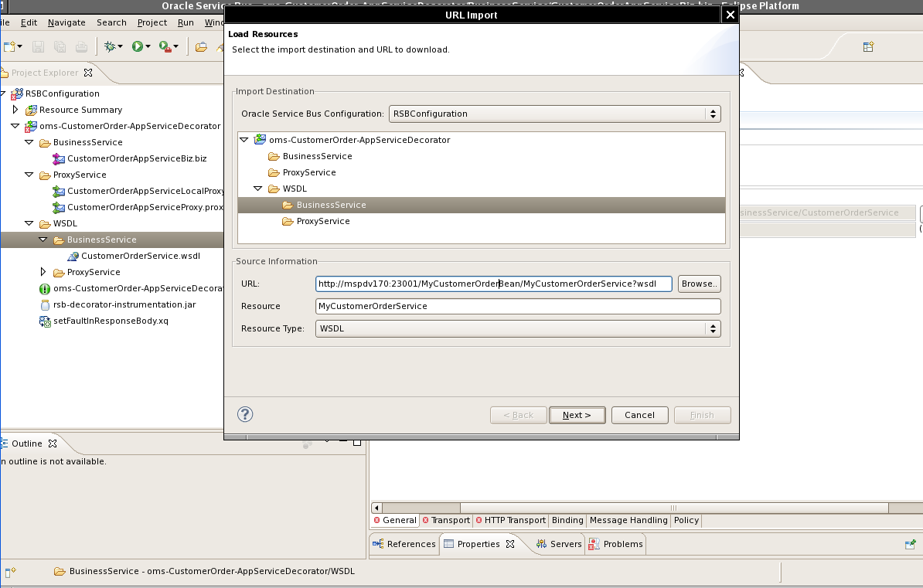Click the open folder toolbar icon
Viewport: 923px width, 588px height.
(201, 46)
